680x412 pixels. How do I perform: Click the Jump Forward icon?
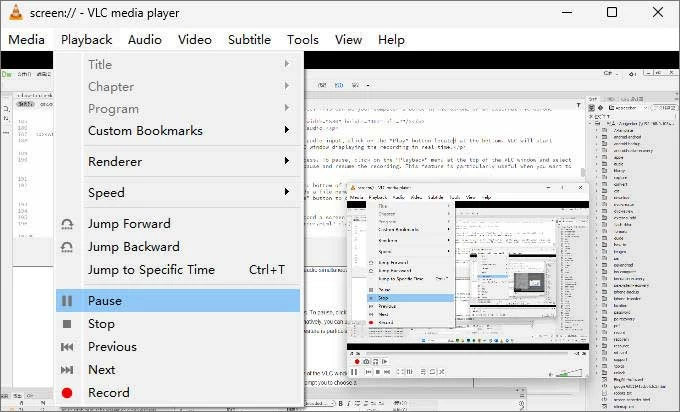point(67,224)
